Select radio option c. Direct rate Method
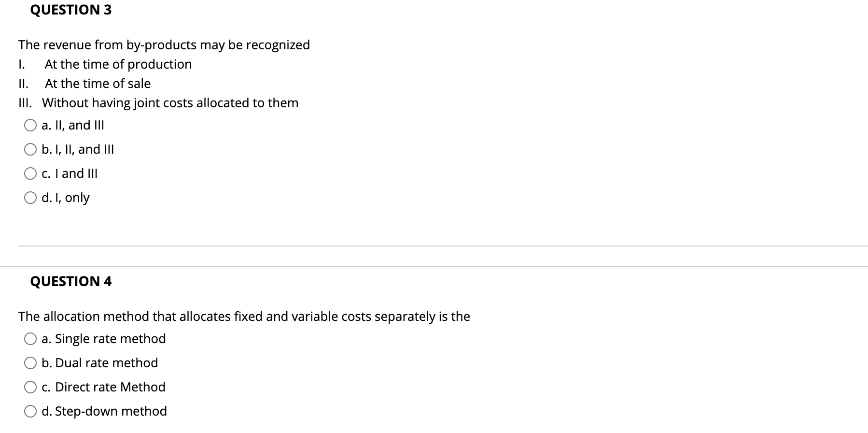Screen dimensions: 868x433 [x=30, y=387]
